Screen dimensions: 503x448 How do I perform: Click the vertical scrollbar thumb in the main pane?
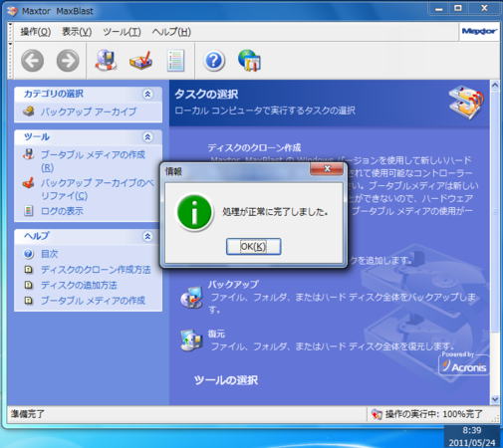pyautogui.click(x=495, y=212)
